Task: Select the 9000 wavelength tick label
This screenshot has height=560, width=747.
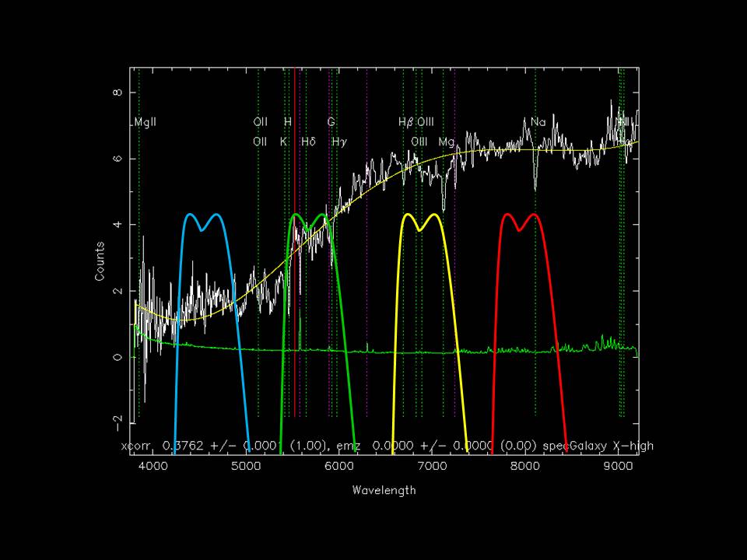Action: 617,467
